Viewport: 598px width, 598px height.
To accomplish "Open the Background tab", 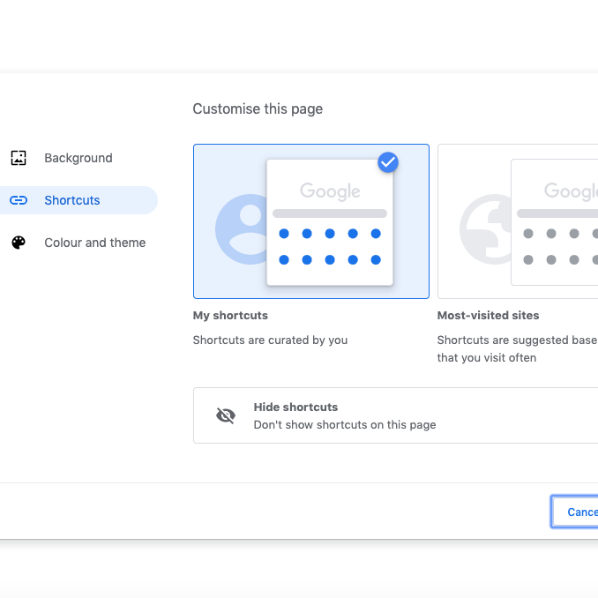I will (79, 158).
